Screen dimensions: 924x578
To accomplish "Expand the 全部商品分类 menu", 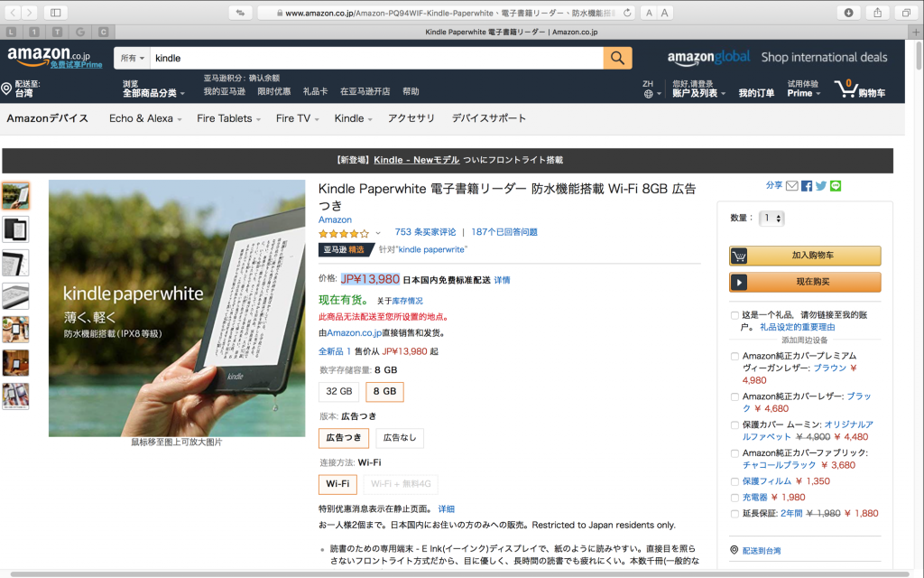I will (x=153, y=93).
